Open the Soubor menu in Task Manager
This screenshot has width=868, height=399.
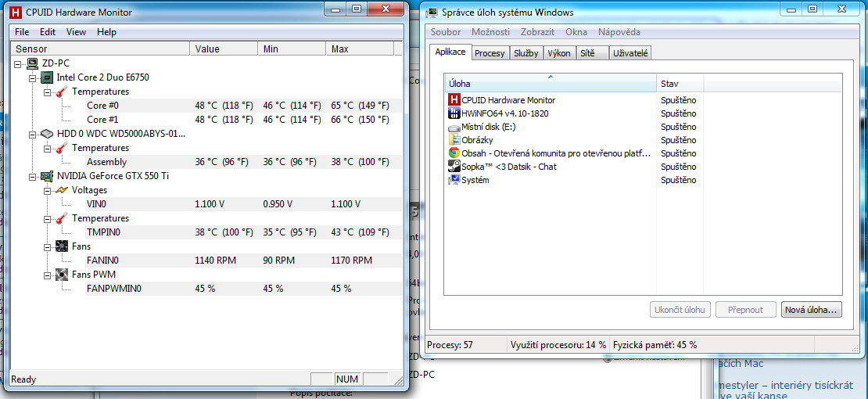click(x=446, y=32)
